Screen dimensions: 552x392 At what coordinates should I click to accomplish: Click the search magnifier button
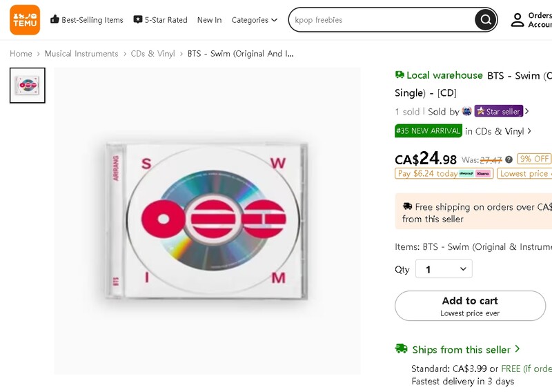coord(486,20)
